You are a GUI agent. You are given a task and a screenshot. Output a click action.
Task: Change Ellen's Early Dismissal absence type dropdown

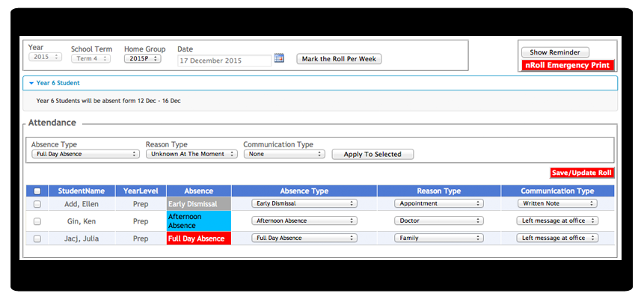point(304,203)
